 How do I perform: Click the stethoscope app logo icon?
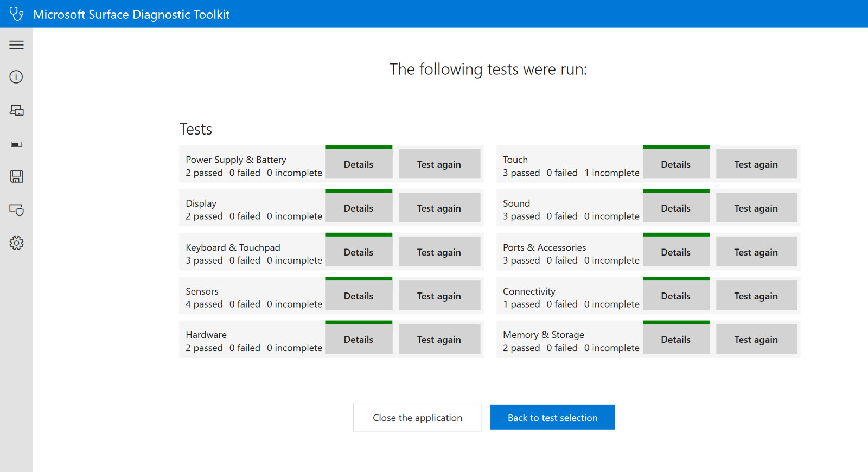point(16,14)
